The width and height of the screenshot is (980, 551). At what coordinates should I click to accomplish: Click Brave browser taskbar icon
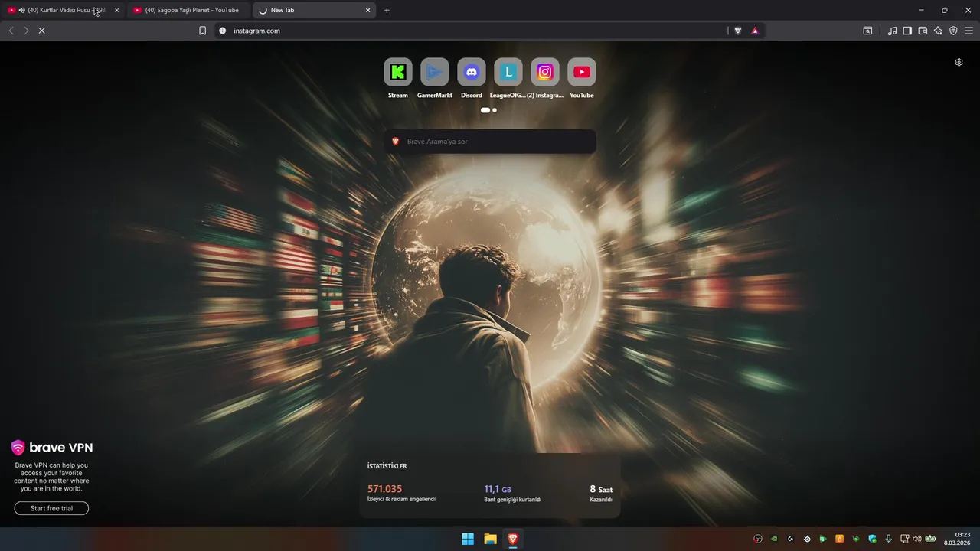[513, 539]
